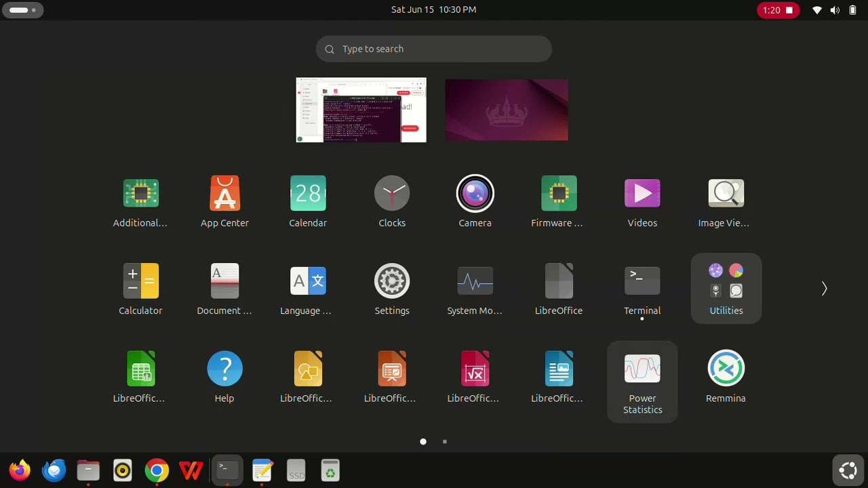The image size is (868, 488).
Task: Click the Activities pill in top bar
Action: [x=22, y=9]
